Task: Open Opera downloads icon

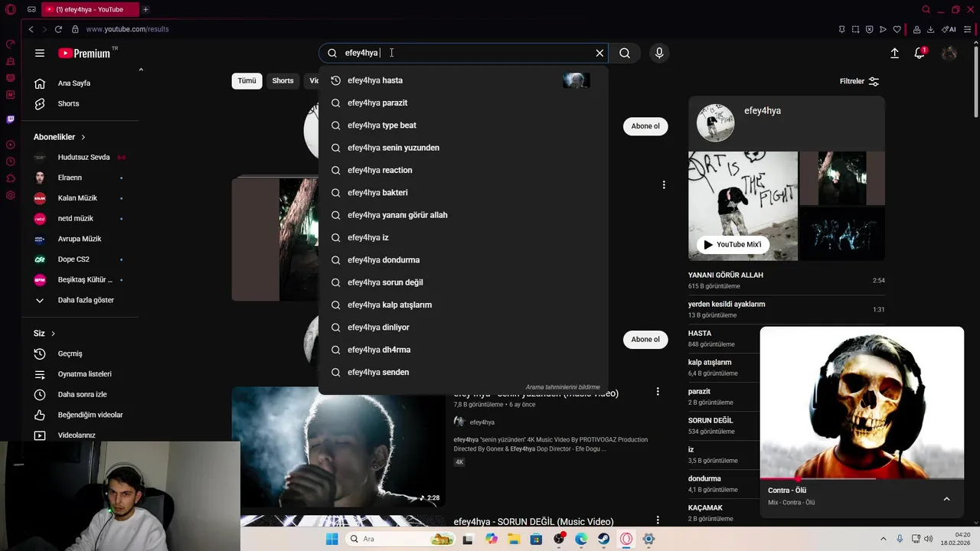Action: pyautogui.click(x=930, y=29)
